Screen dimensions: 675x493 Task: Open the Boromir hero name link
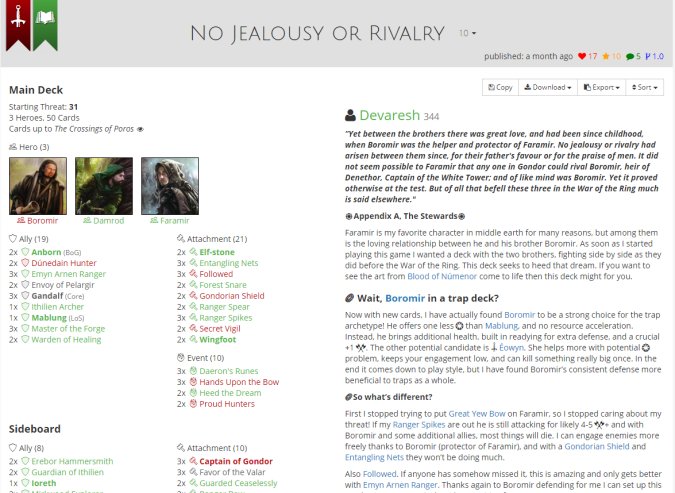(42, 220)
